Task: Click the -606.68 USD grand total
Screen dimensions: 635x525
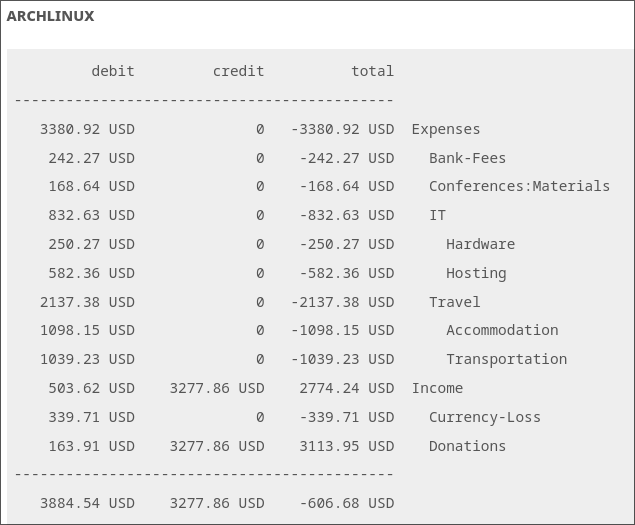Action: [x=347, y=503]
